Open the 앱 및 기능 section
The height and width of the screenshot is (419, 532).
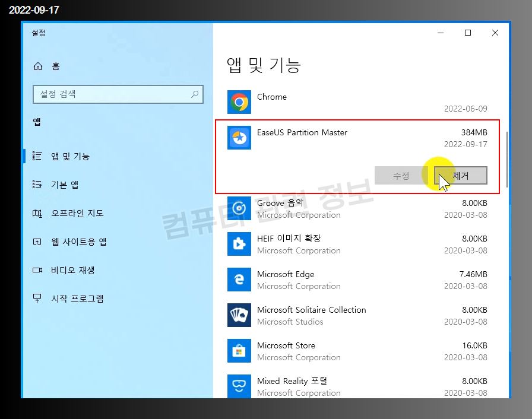click(x=118, y=156)
